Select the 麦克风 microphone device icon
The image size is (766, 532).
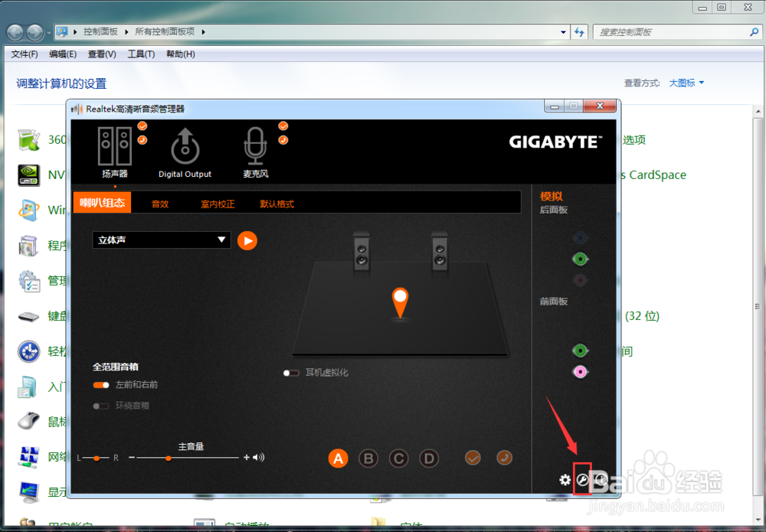pos(256,146)
